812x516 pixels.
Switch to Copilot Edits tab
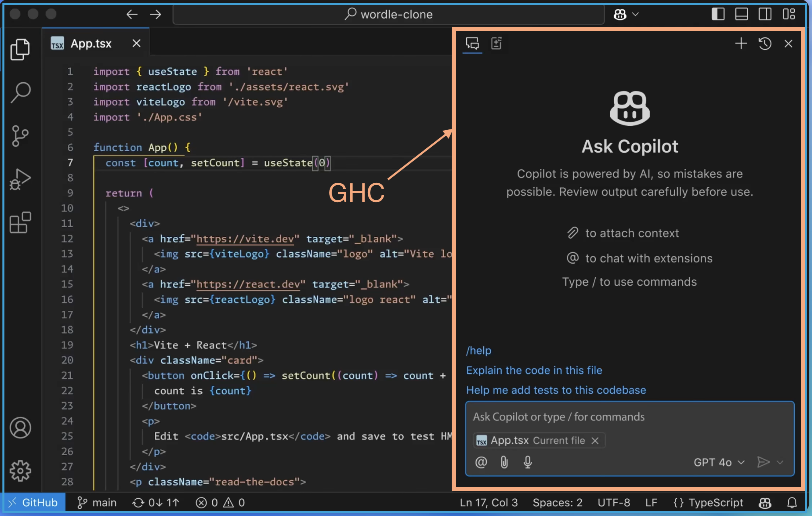(496, 43)
